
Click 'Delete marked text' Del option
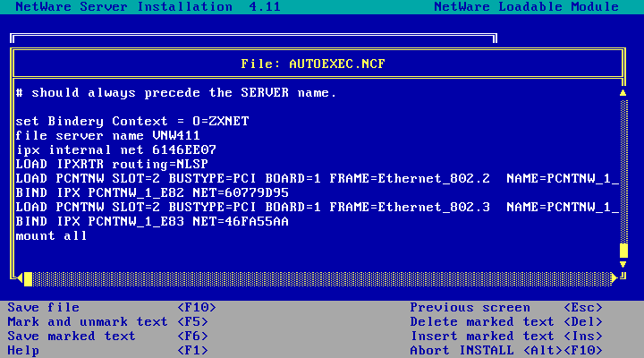(506, 322)
